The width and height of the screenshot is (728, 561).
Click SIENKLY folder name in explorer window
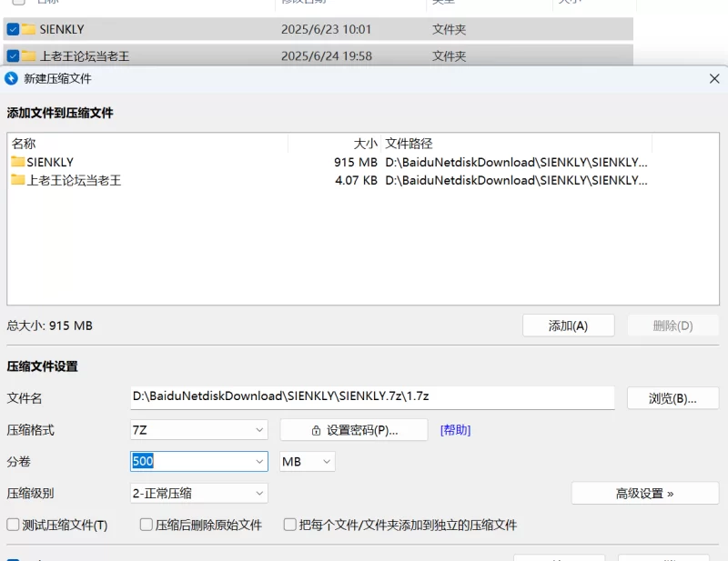click(x=62, y=29)
